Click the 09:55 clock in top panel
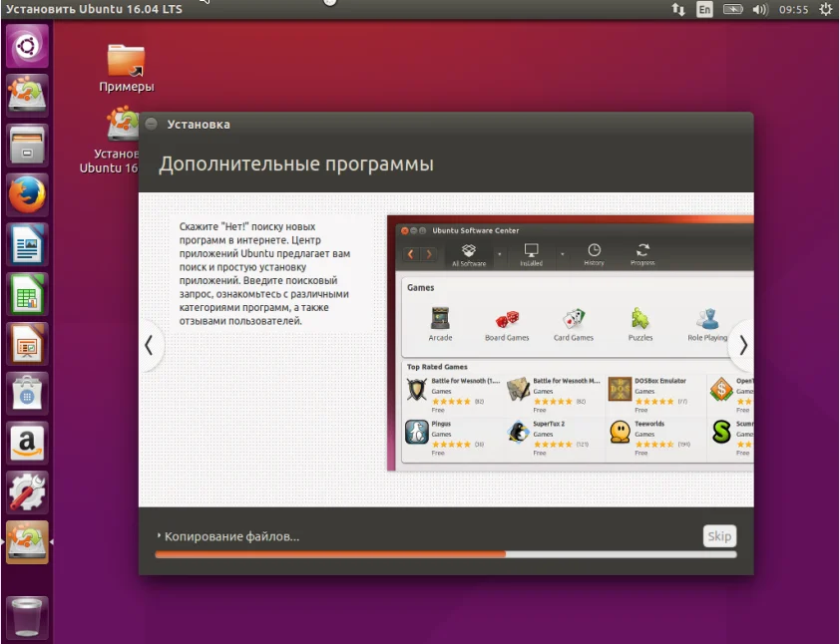Screen dimensions: 840x644 click(x=794, y=9)
